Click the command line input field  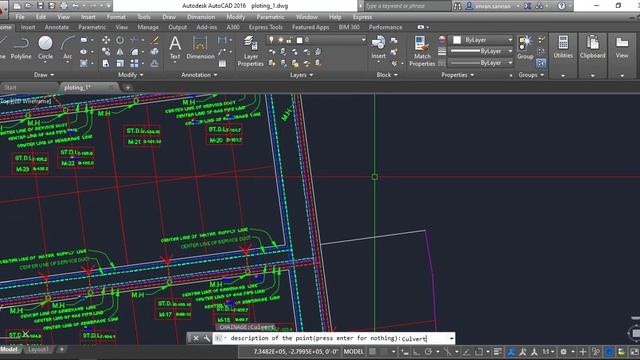[334, 338]
